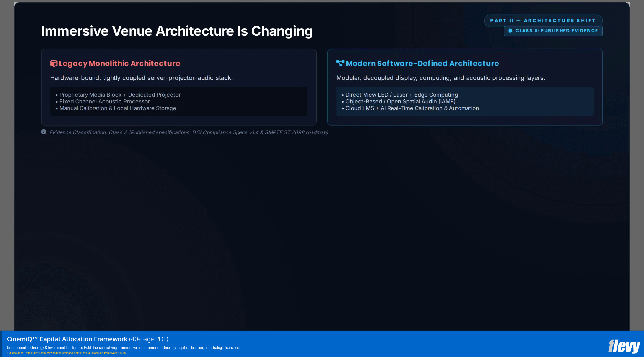Screen dimensions: 644x357
Task: Click the badge icon in Class A: Published Evidence
Action: [x=510, y=31]
